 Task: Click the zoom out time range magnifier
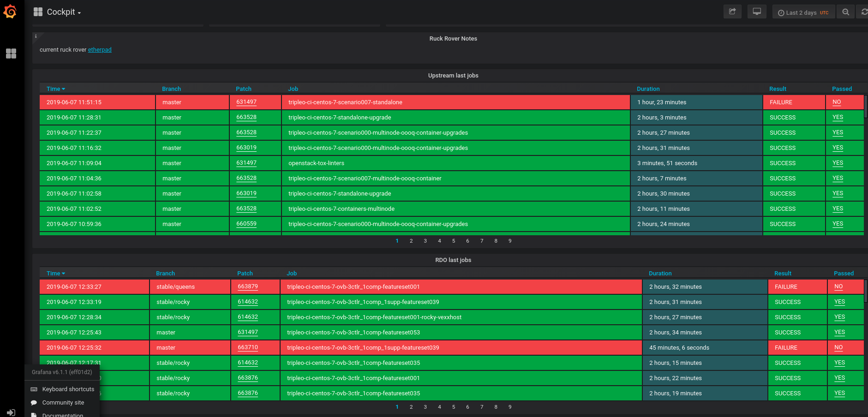tap(845, 12)
